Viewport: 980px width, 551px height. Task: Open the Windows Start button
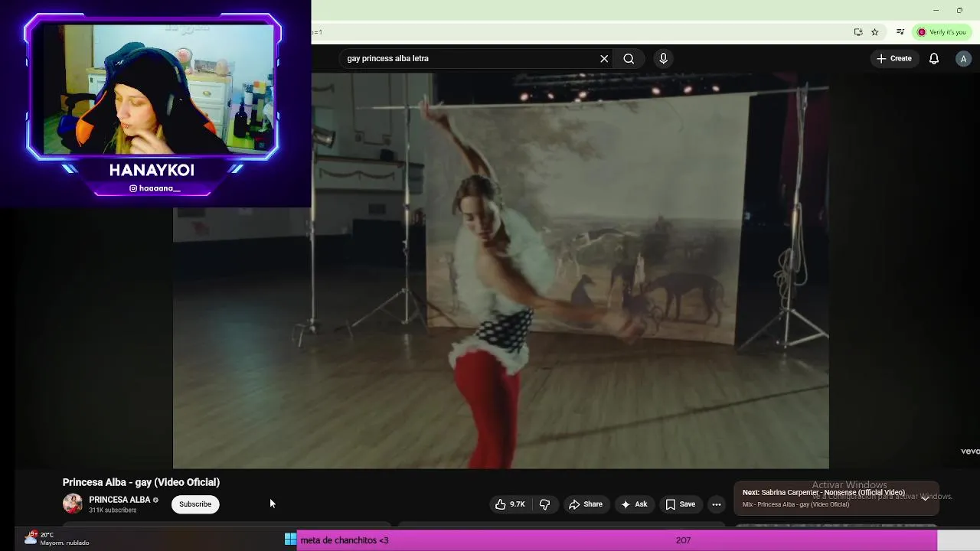tap(290, 540)
